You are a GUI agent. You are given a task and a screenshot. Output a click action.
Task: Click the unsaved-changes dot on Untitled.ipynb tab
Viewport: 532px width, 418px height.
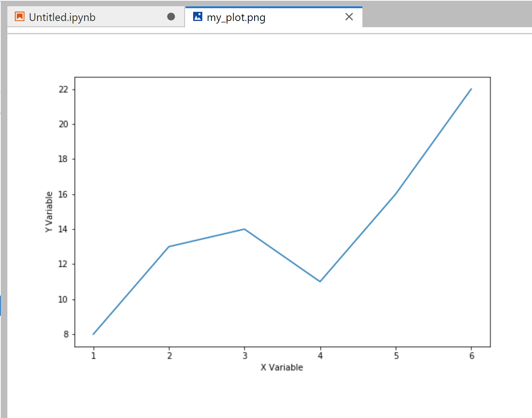tap(171, 17)
